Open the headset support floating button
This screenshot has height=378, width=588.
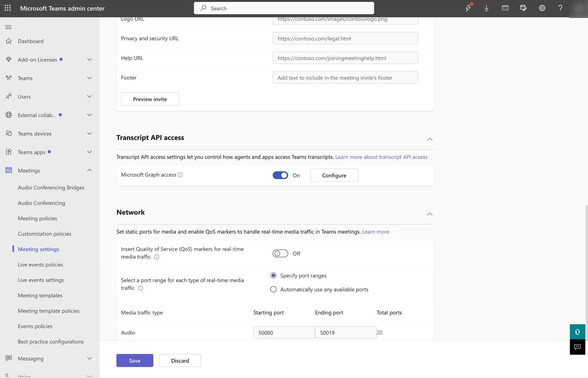point(577,332)
